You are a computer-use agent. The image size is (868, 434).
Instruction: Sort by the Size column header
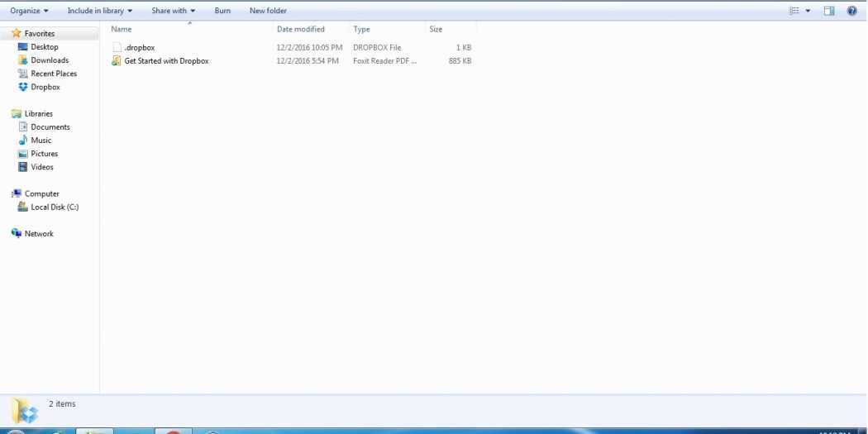click(436, 29)
